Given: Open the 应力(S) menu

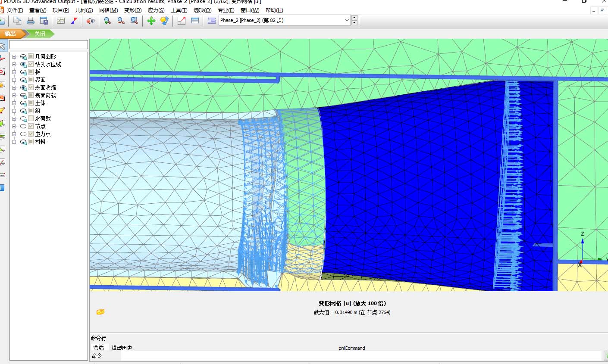Looking at the screenshot, I should [x=156, y=10].
